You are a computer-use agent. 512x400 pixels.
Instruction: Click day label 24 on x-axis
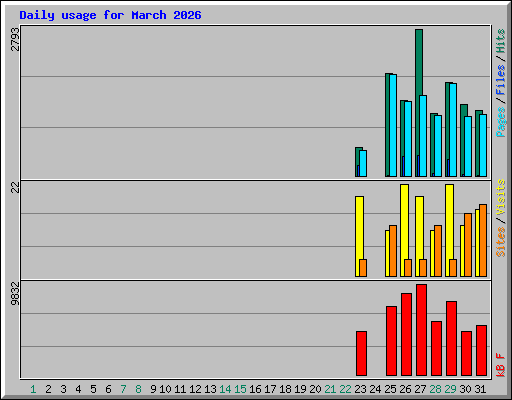click(x=375, y=389)
